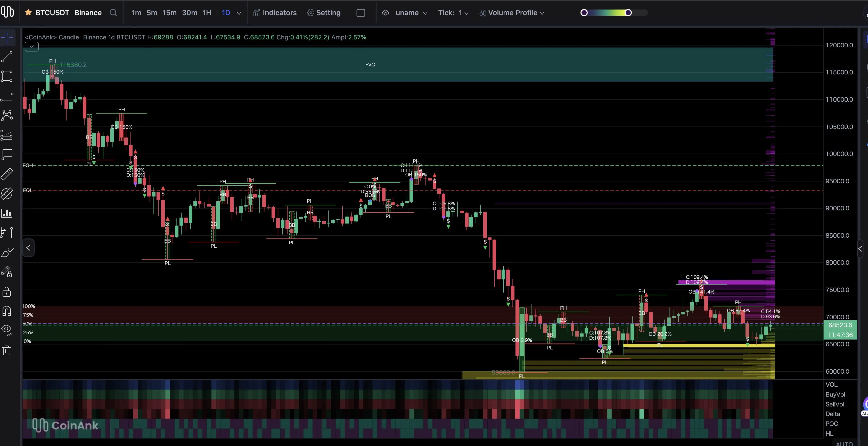The height and width of the screenshot is (446, 868).
Task: Open the Volume Profile dropdown
Action: click(512, 13)
